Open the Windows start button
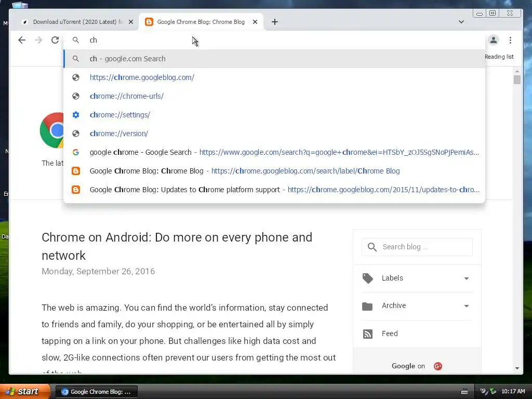This screenshot has height=399, width=532. pos(25,392)
